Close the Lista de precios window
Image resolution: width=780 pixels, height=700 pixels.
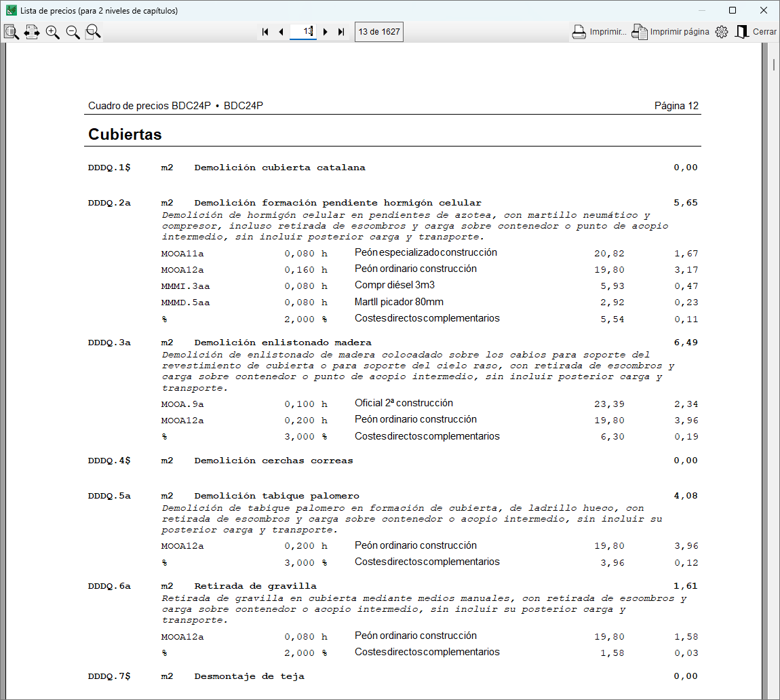pos(764,10)
